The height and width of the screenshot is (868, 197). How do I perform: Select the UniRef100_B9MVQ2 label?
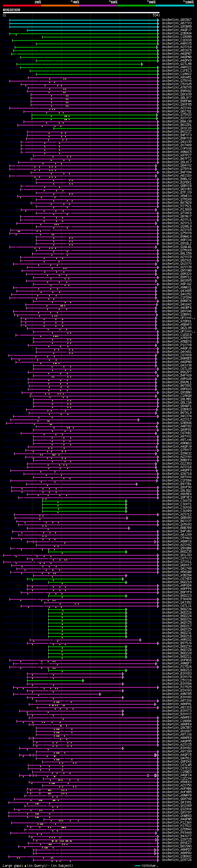coord(177,91)
